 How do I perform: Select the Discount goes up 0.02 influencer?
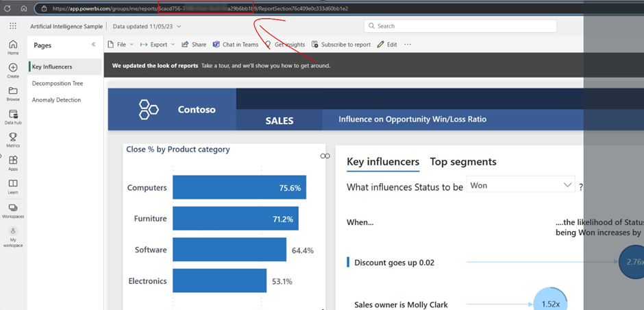394,262
